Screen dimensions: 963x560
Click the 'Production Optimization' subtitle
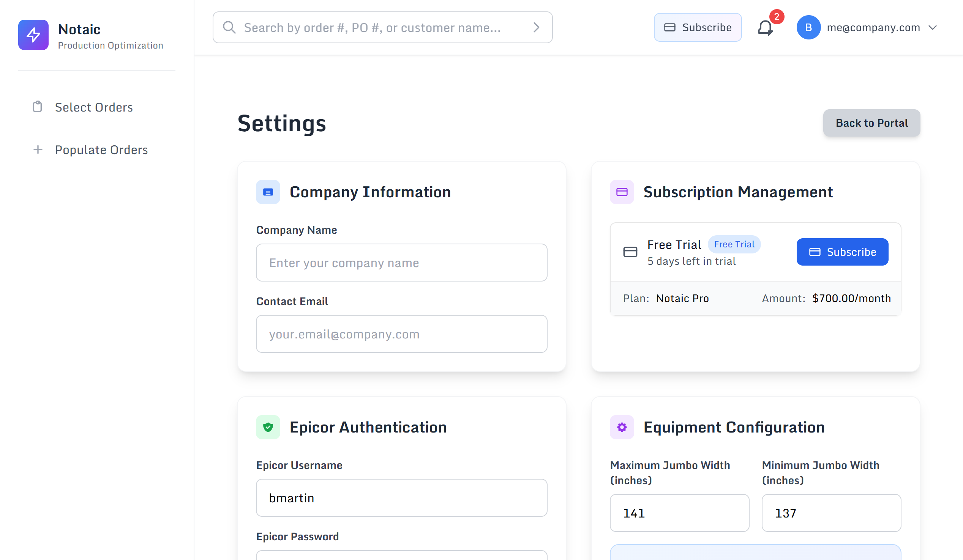click(x=111, y=46)
